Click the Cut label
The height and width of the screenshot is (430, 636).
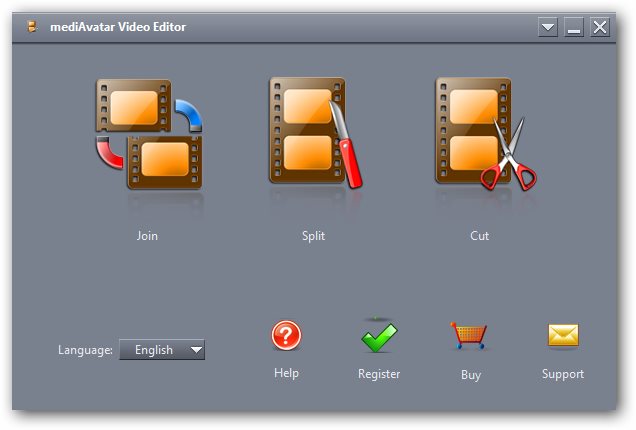pos(479,236)
